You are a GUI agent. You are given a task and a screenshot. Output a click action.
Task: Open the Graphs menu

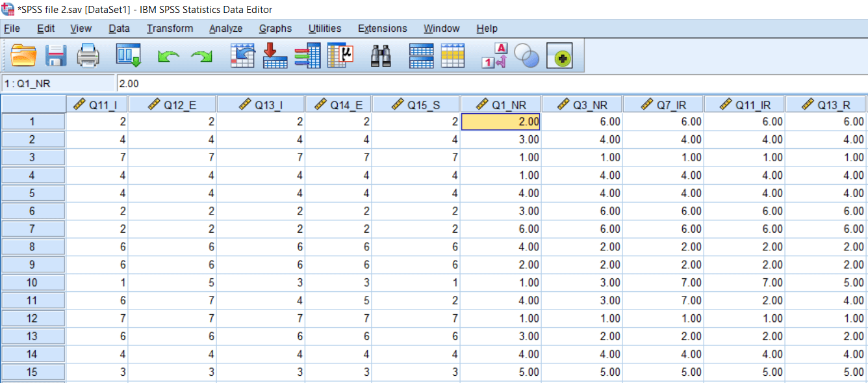(275, 29)
